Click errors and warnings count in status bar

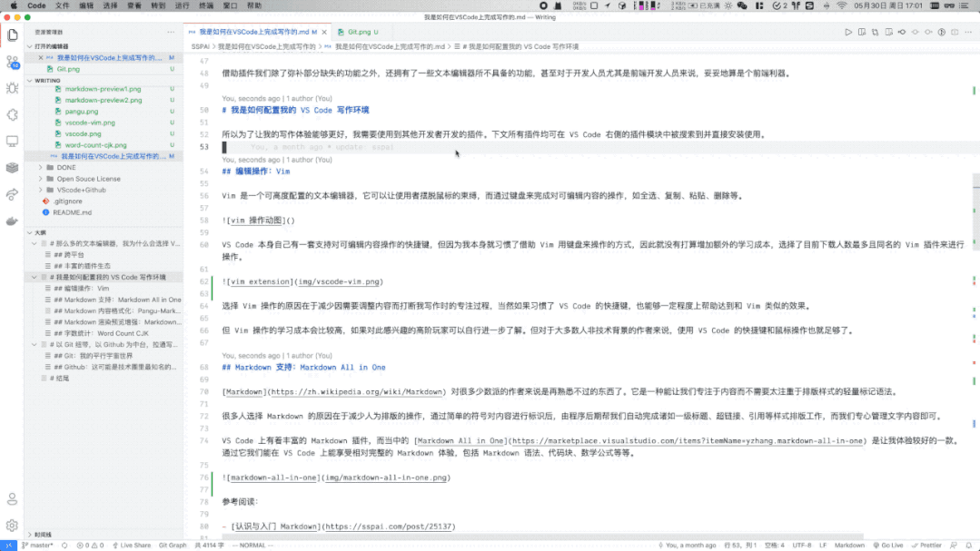pos(91,546)
